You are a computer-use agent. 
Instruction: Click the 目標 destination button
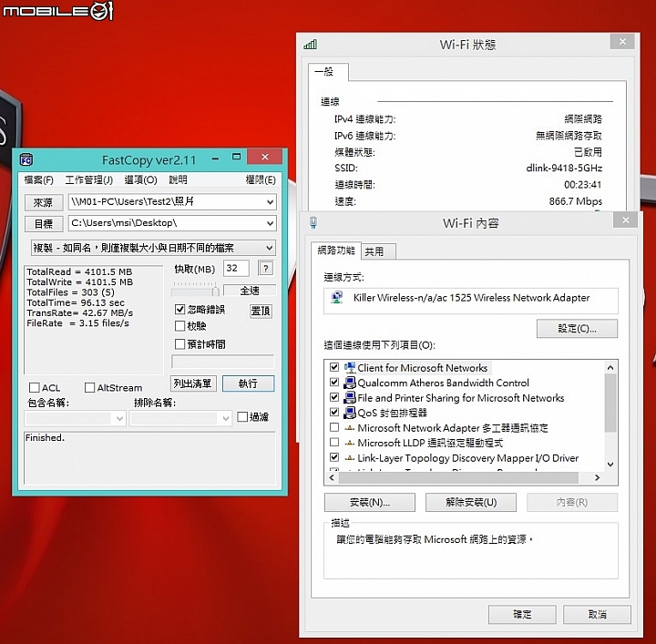point(44,224)
